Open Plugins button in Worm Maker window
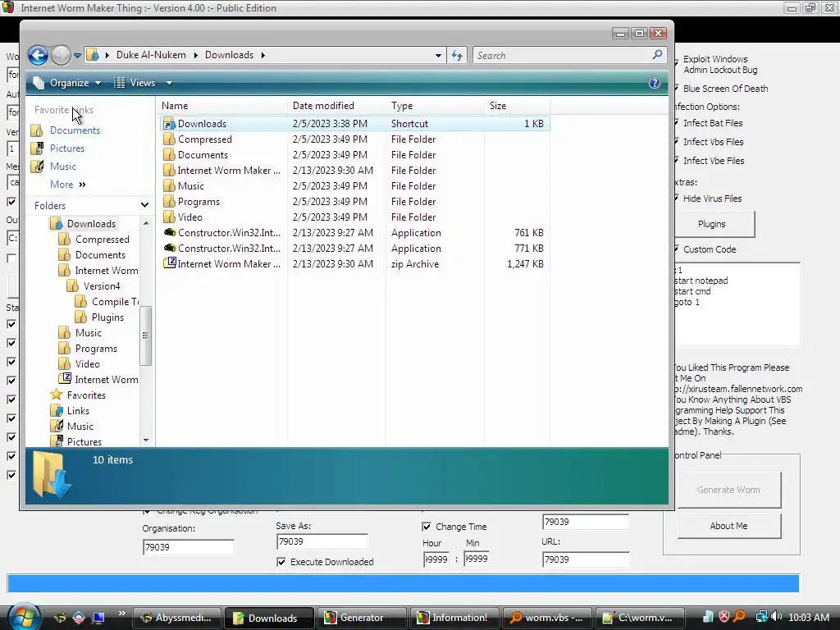 (713, 224)
